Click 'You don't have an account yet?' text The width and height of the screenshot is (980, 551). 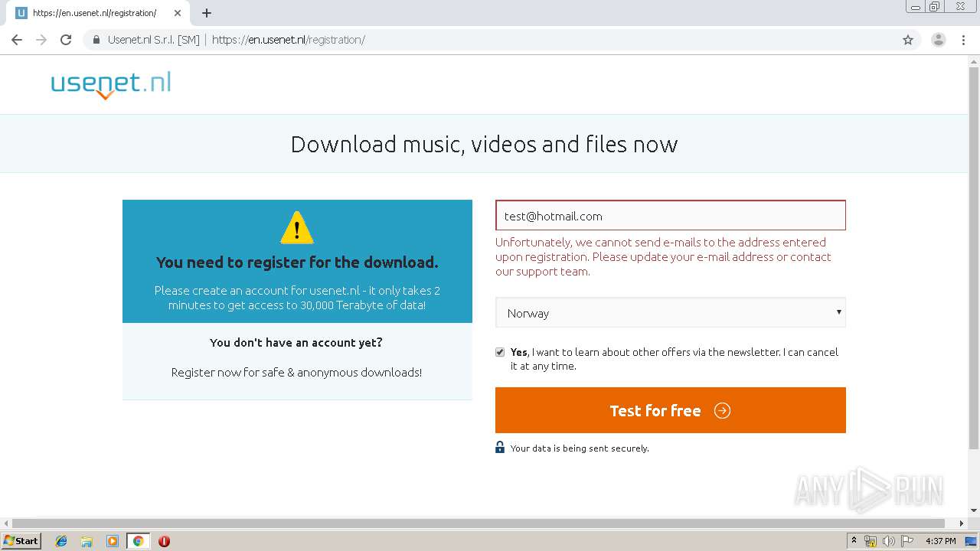pyautogui.click(x=296, y=343)
